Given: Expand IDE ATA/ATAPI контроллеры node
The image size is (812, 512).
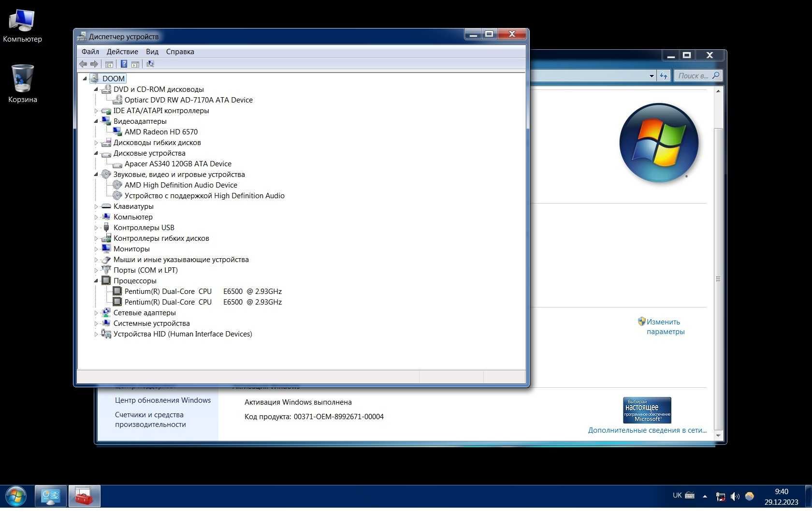Looking at the screenshot, I should pos(96,110).
